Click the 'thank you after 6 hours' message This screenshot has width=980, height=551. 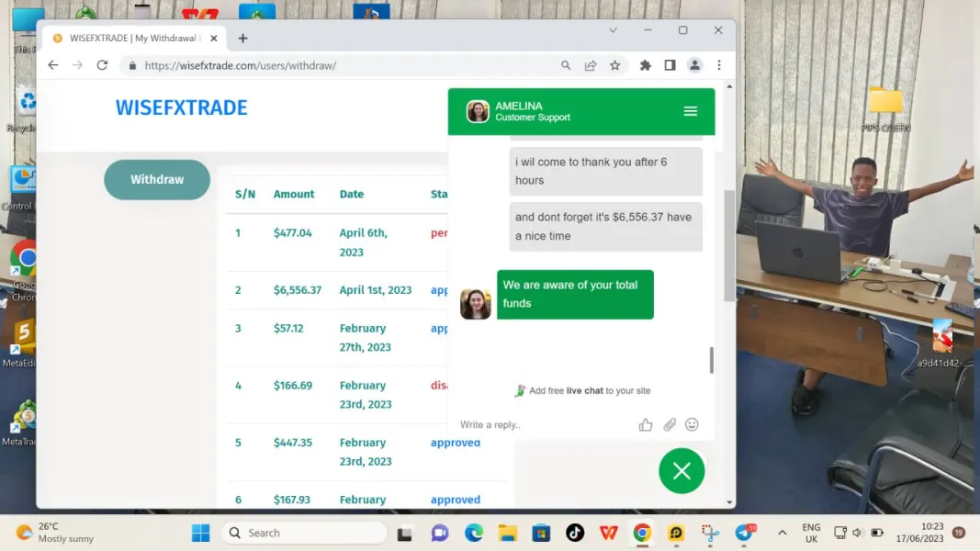(605, 171)
